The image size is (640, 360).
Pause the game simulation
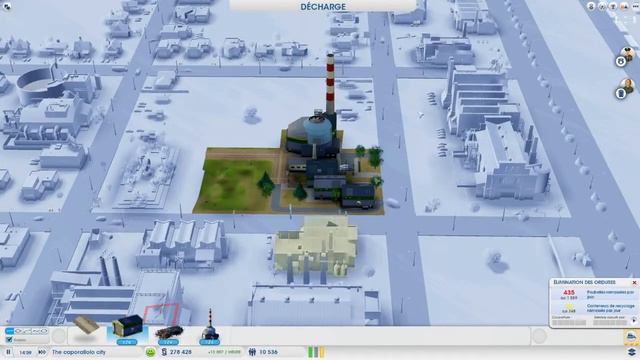pyautogui.click(x=8, y=352)
